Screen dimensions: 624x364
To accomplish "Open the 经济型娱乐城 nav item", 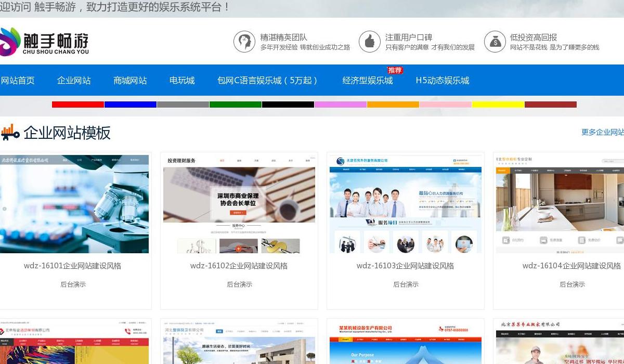I will pos(368,81).
